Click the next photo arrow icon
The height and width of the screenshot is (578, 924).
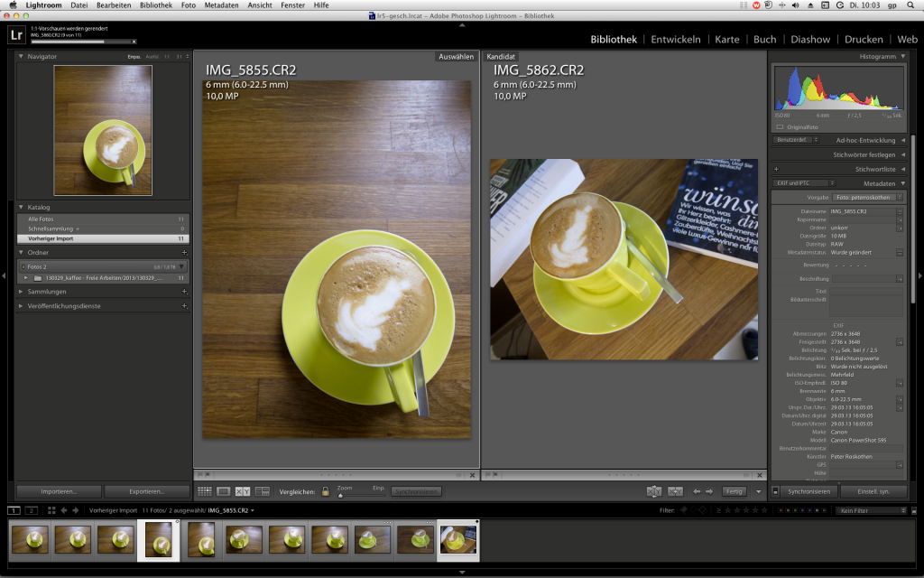[709, 491]
